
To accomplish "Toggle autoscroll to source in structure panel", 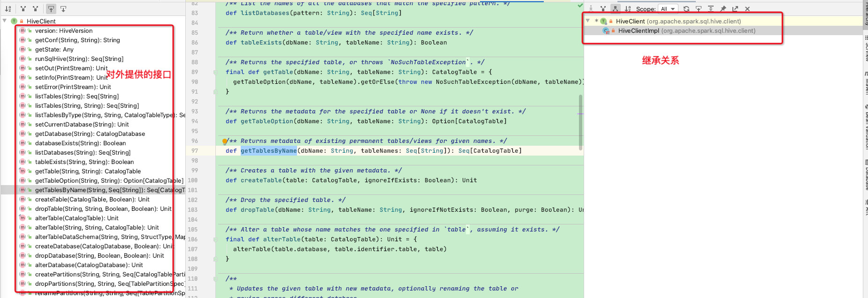I will [x=51, y=9].
